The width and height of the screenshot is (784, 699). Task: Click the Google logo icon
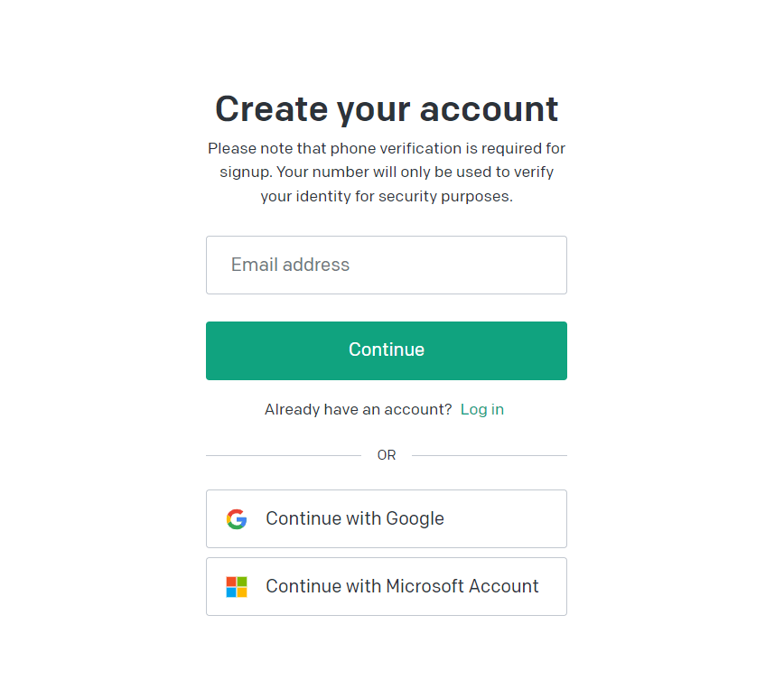(x=237, y=519)
